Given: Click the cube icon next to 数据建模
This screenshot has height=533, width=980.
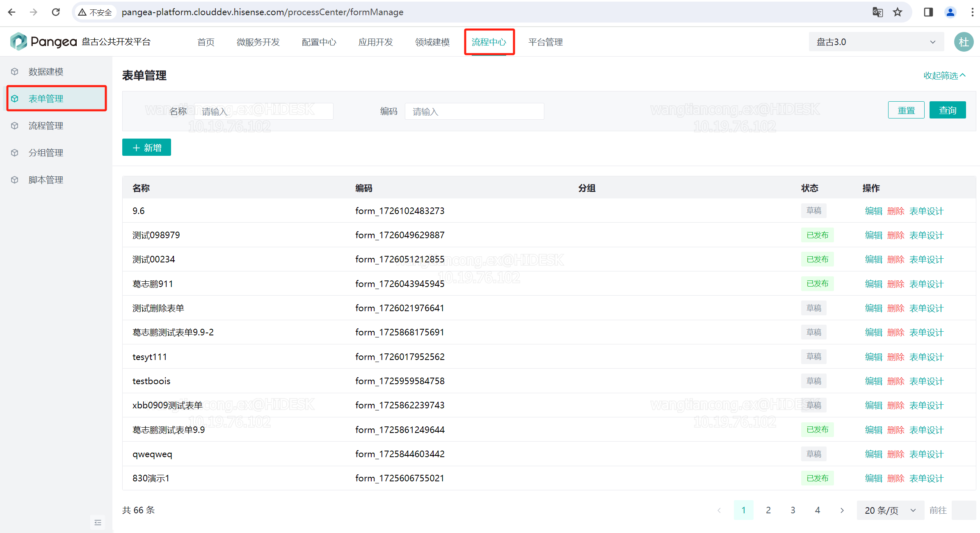Looking at the screenshot, I should point(15,72).
